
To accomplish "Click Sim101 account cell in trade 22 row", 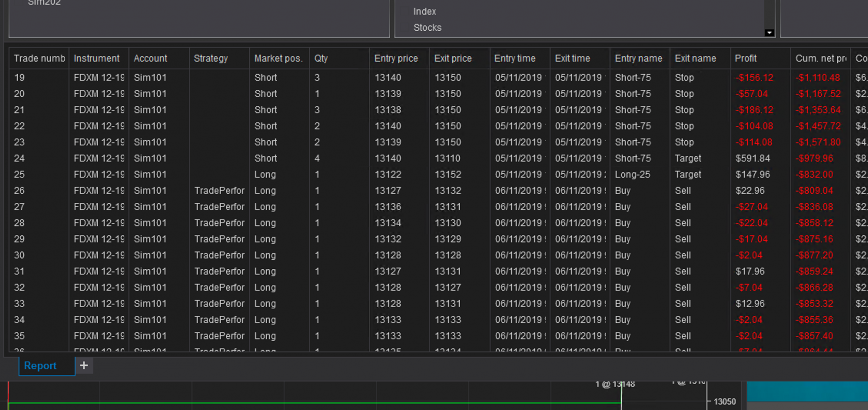I will click(x=150, y=126).
